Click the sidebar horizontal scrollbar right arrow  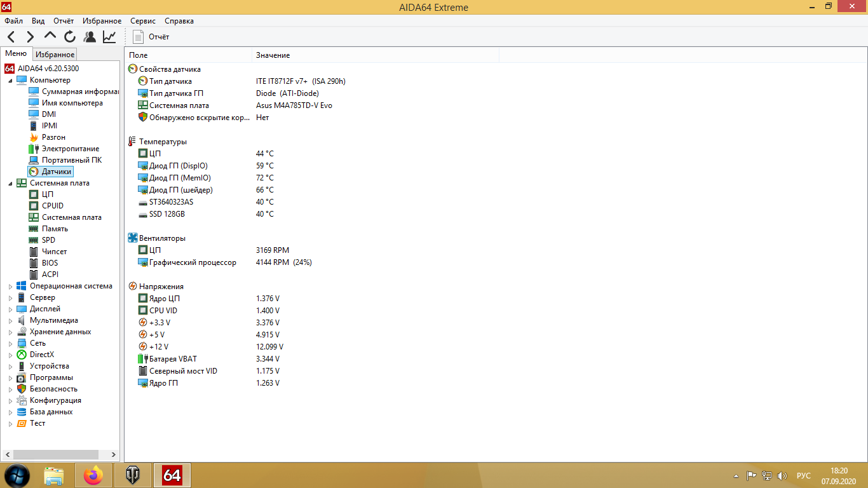(x=114, y=455)
